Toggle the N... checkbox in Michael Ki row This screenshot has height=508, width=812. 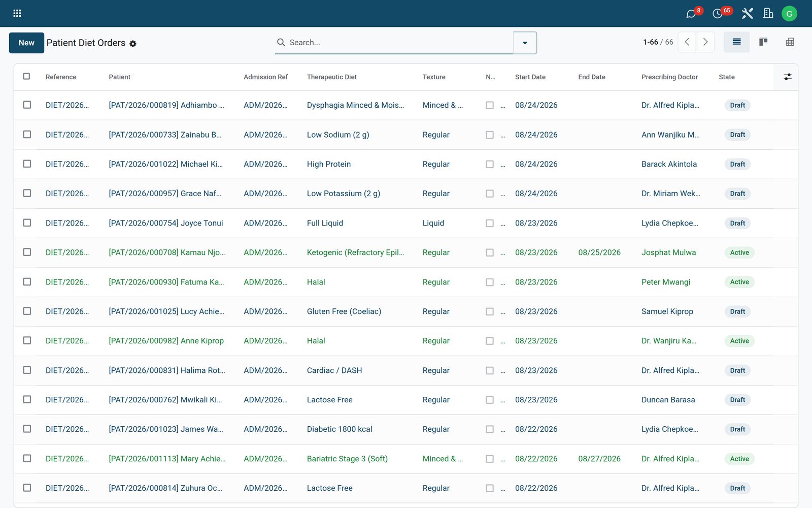[490, 164]
